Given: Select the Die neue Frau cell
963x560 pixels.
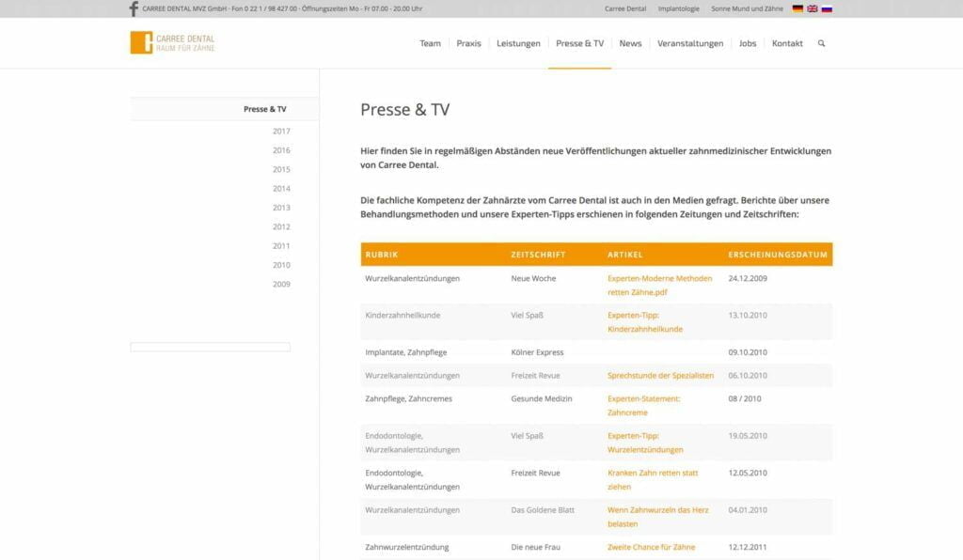Looking at the screenshot, I should [535, 547].
